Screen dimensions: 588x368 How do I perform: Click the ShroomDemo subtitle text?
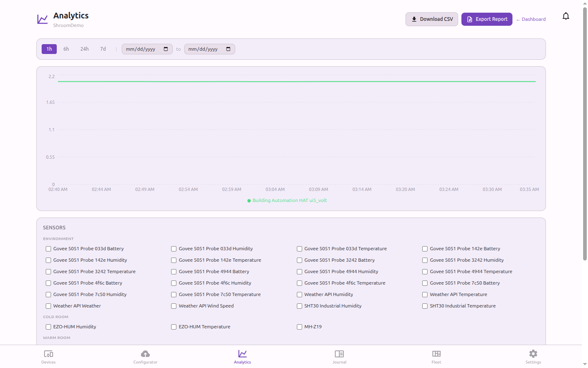[68, 25]
